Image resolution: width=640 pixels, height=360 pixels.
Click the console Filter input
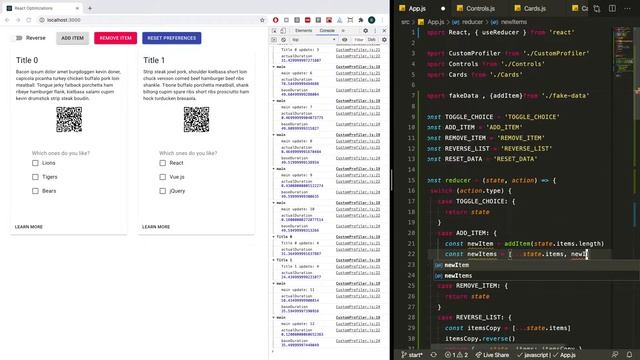358,40
